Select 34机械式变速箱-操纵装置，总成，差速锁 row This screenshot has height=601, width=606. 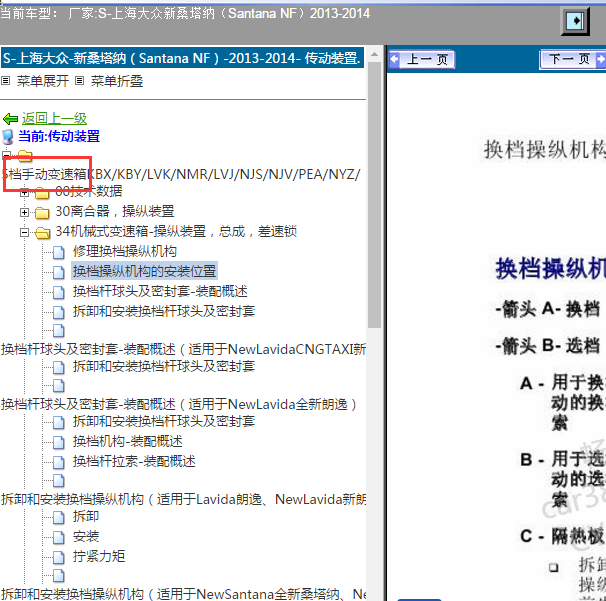176,232
